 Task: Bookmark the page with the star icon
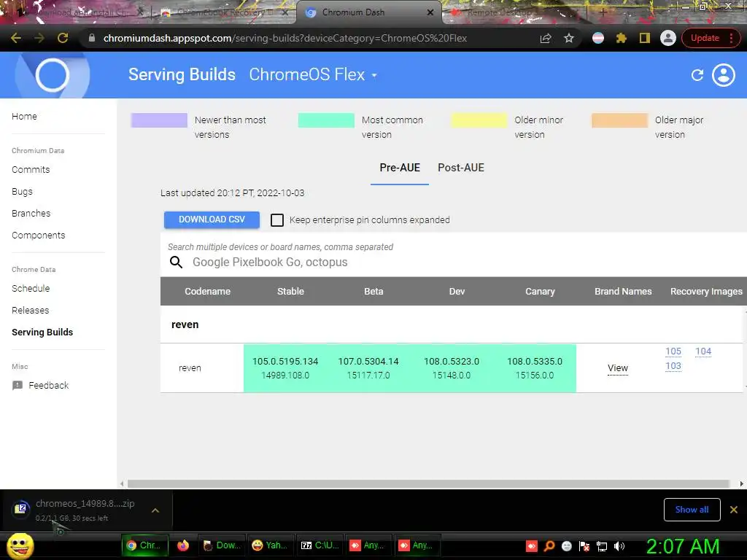click(x=569, y=38)
